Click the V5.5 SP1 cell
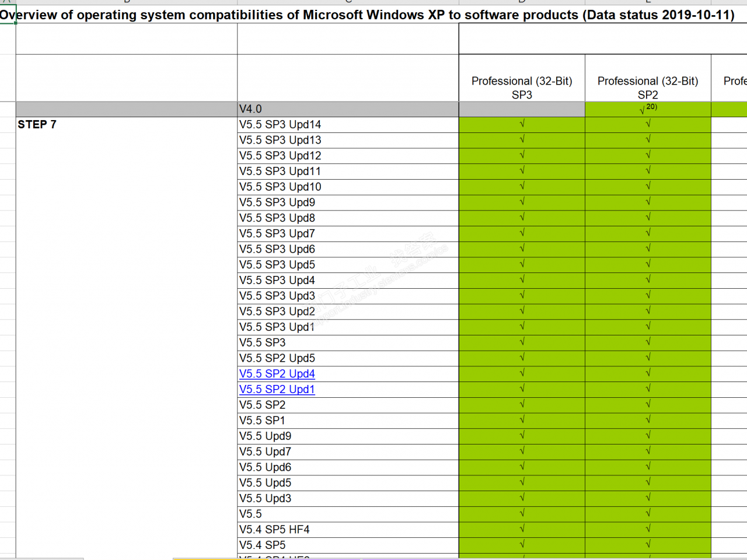Screen dimensions: 747x560 [348, 421]
